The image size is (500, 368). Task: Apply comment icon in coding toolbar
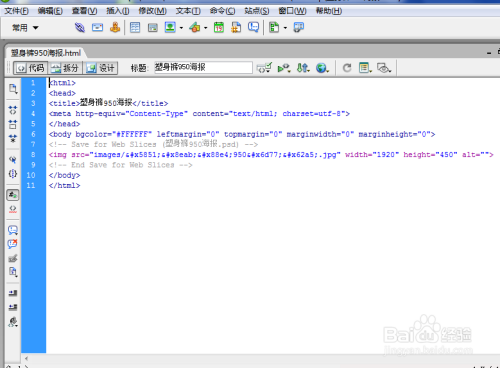point(13,230)
